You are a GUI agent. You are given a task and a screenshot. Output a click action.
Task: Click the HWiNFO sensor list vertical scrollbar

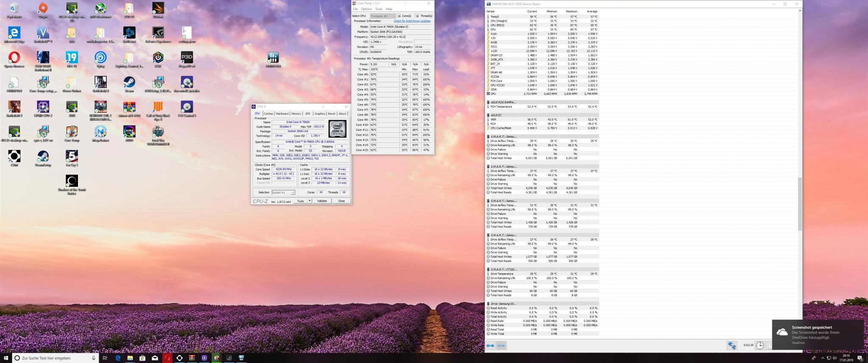[x=800, y=204]
